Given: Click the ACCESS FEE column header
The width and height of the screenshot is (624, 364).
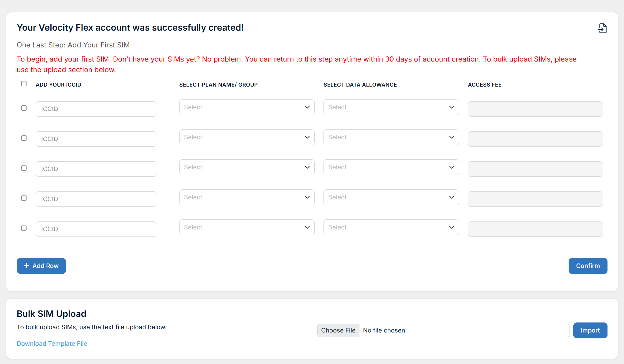Looking at the screenshot, I should (485, 85).
